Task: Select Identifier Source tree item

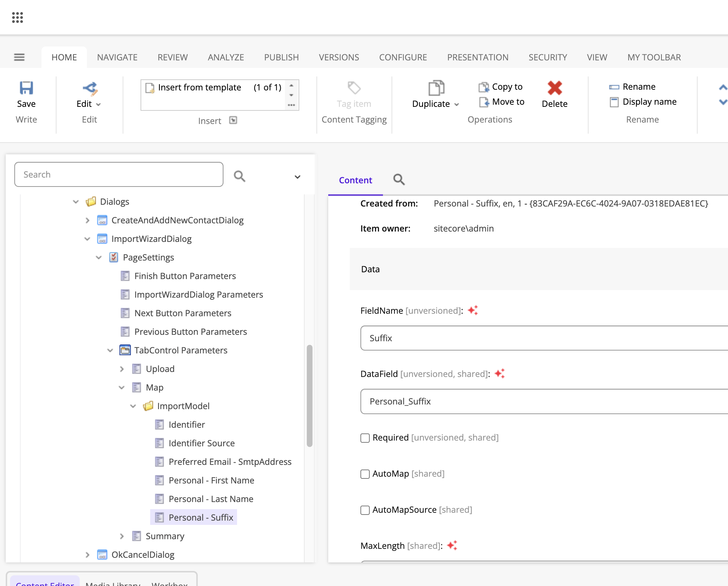Action: [x=202, y=443]
